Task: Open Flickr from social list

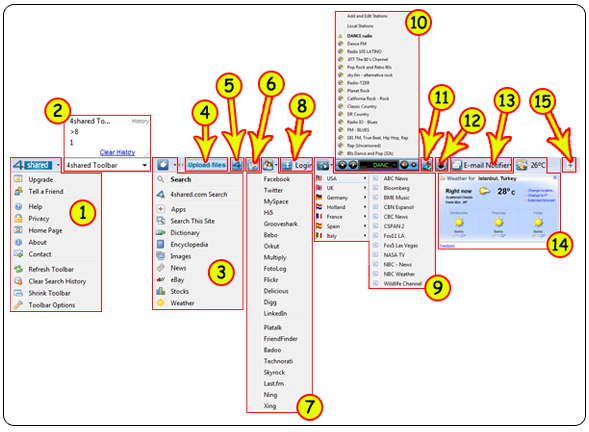Action: (270, 280)
